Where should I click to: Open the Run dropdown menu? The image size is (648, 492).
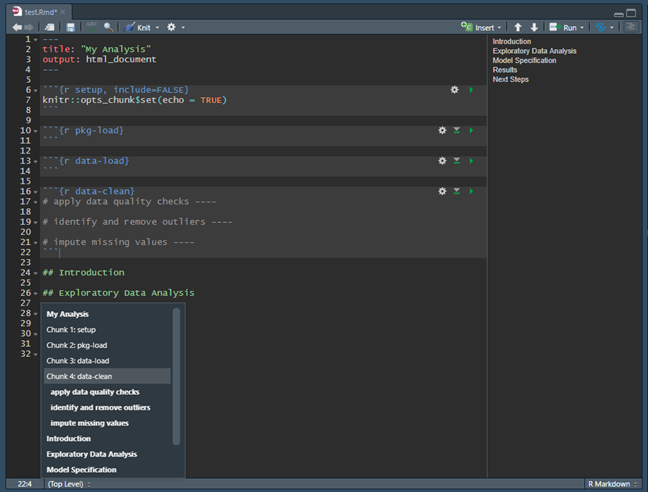click(583, 27)
